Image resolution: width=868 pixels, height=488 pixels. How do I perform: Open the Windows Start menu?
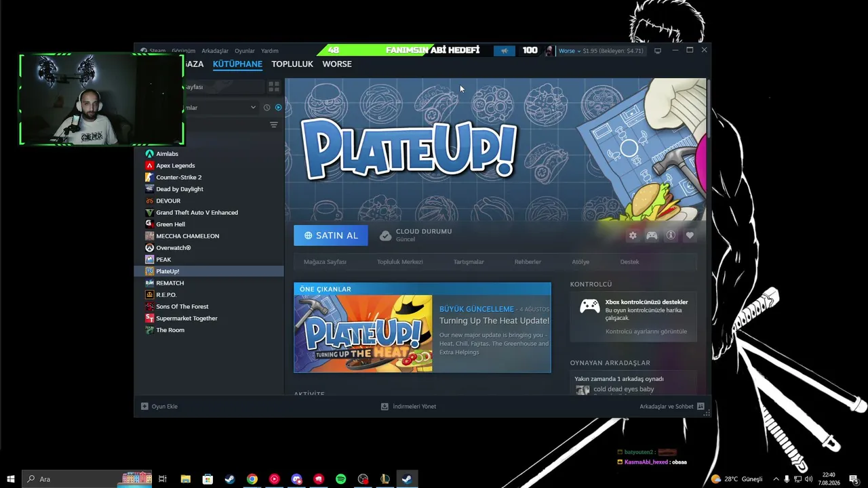(x=10, y=479)
